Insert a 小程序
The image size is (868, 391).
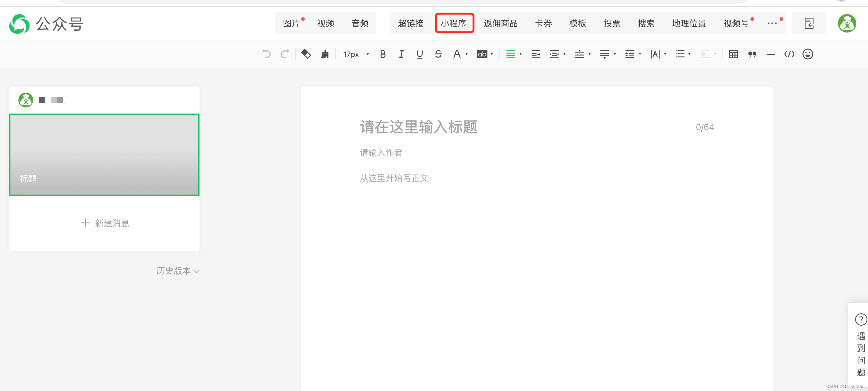click(x=454, y=23)
